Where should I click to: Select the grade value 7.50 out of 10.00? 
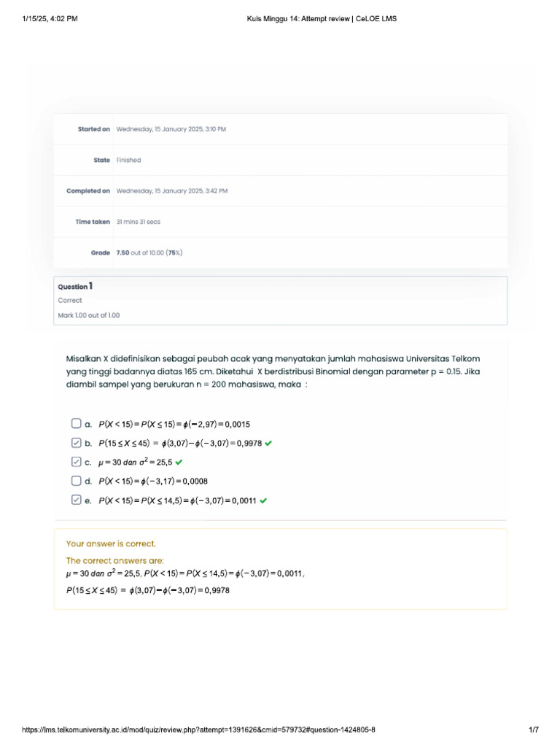click(149, 252)
